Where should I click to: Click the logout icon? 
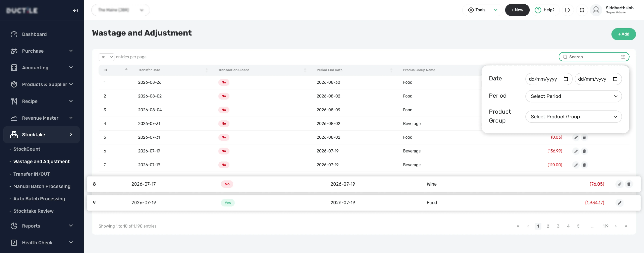pos(568,10)
